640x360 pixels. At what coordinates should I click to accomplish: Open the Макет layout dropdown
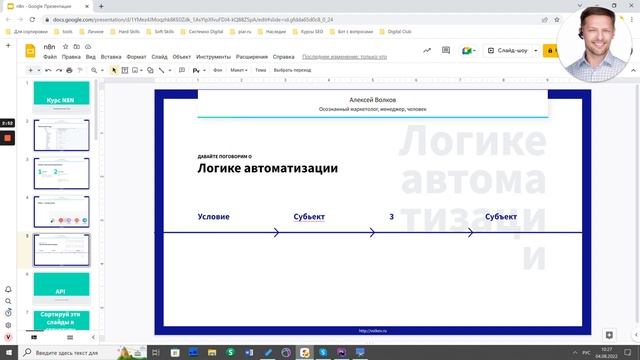(x=239, y=70)
